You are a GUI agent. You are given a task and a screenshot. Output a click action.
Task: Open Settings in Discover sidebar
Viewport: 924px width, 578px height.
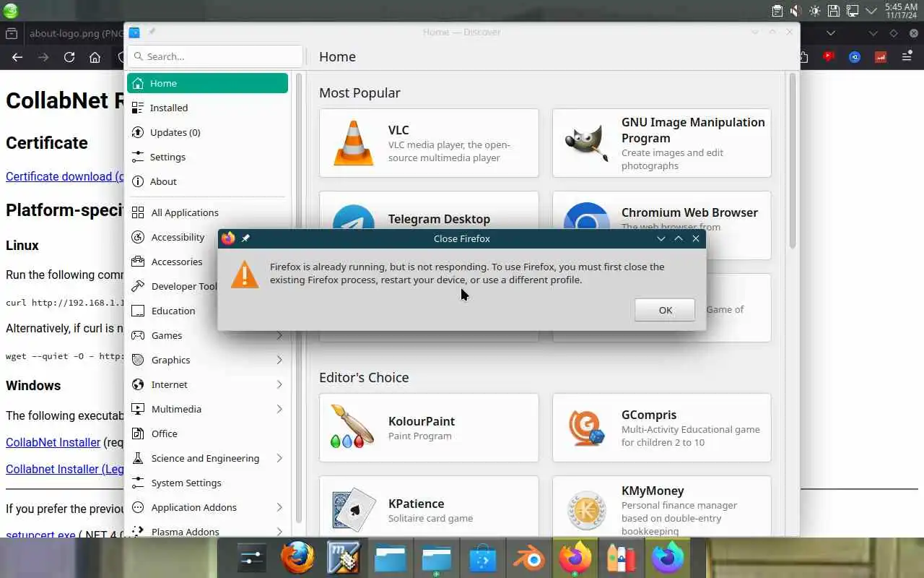207,157
